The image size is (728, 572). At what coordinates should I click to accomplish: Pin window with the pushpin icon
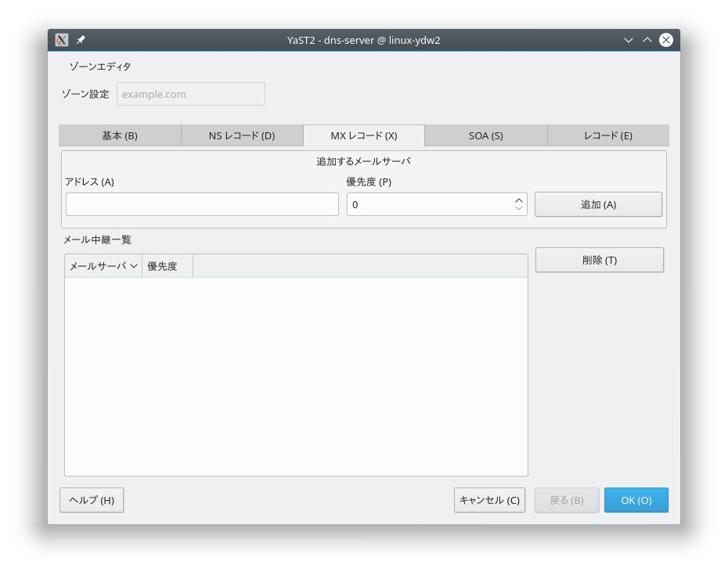81,40
